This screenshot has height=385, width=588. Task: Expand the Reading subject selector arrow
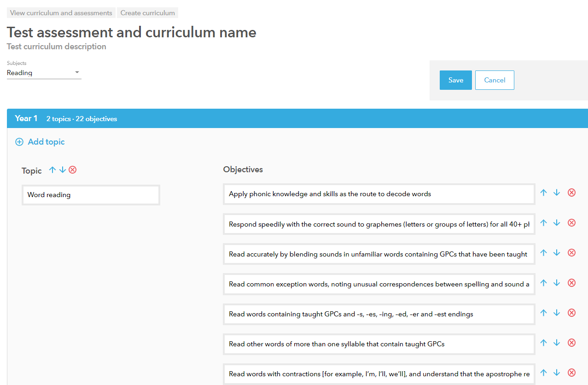pos(77,72)
